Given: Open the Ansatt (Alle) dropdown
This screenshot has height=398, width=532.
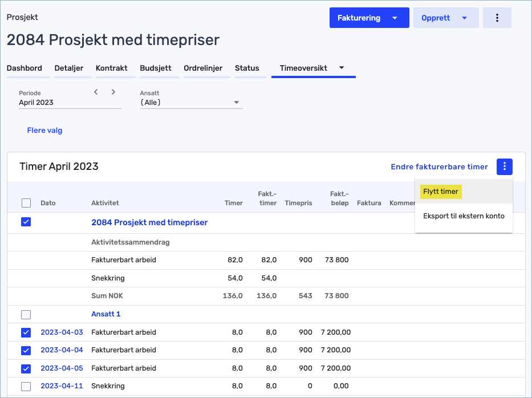Looking at the screenshot, I should (192, 103).
